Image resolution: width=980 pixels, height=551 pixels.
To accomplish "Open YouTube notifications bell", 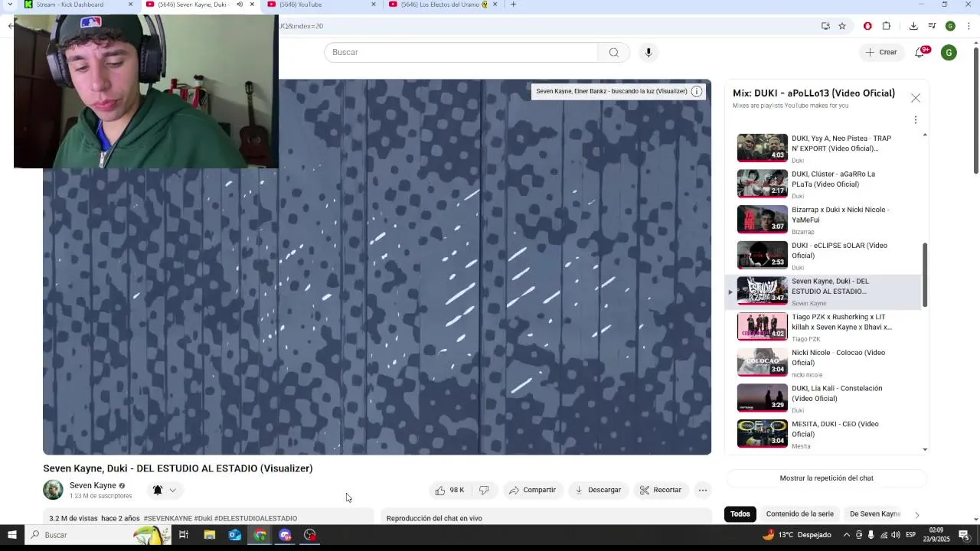I will [x=920, y=52].
